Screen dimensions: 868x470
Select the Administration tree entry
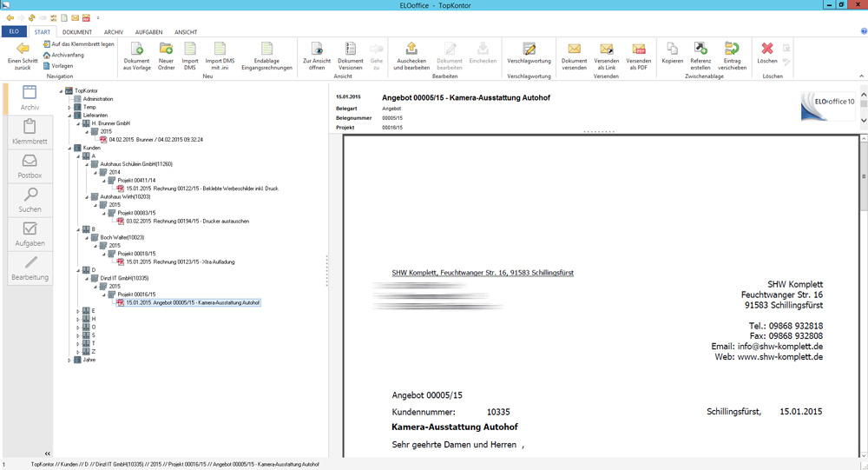pos(98,99)
